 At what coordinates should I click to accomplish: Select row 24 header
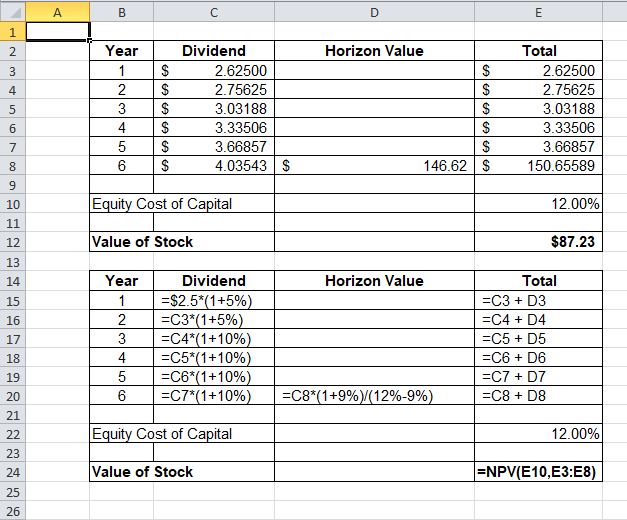pos(13,472)
